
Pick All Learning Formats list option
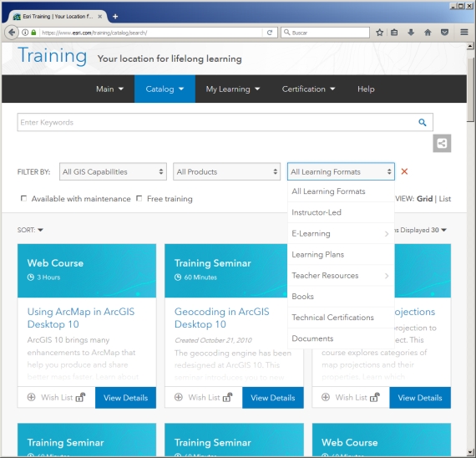coord(341,191)
